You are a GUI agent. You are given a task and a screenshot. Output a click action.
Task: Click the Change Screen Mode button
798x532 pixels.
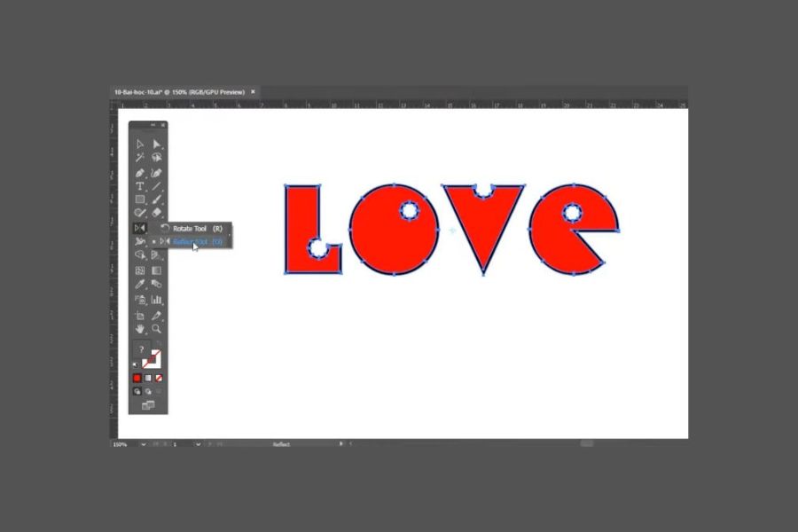148,405
